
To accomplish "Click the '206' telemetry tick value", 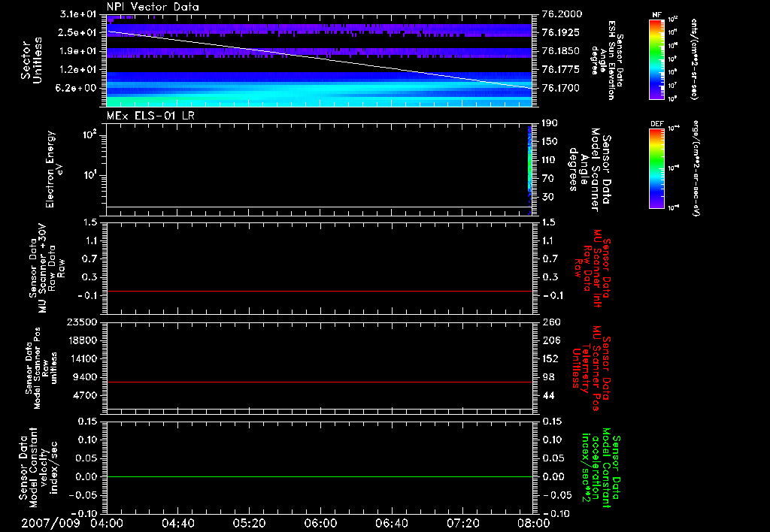I will point(550,340).
